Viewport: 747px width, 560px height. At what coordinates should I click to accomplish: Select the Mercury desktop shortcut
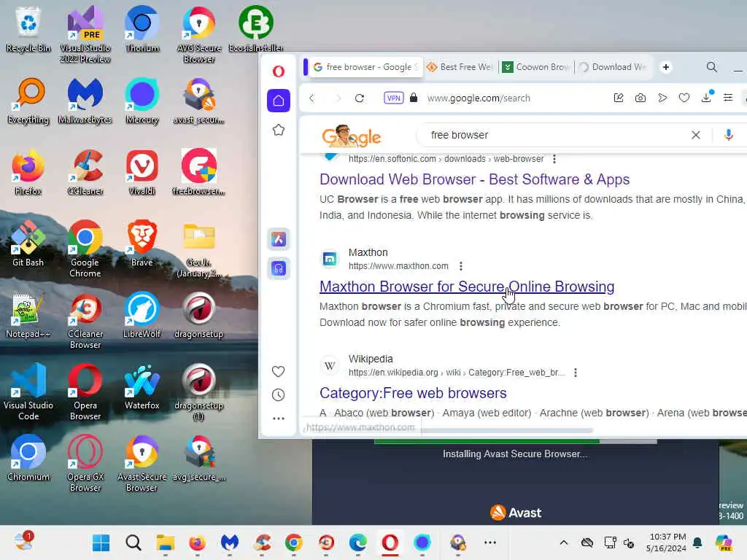click(142, 101)
